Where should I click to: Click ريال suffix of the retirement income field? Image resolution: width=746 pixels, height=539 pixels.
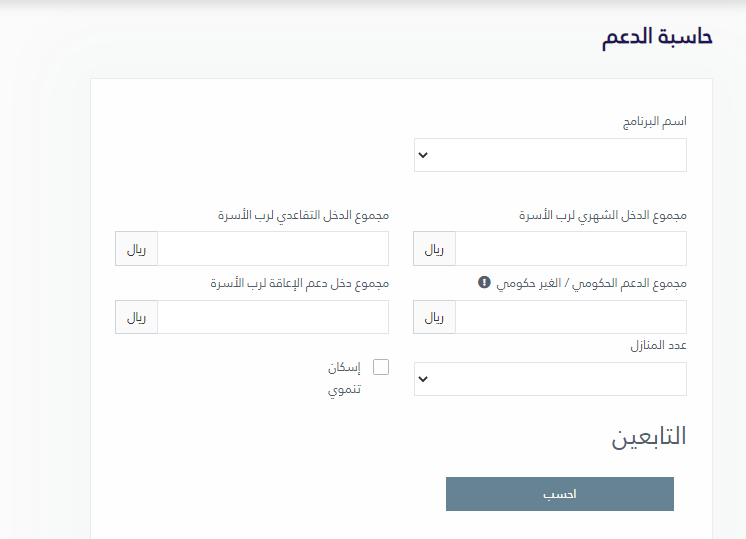137,249
